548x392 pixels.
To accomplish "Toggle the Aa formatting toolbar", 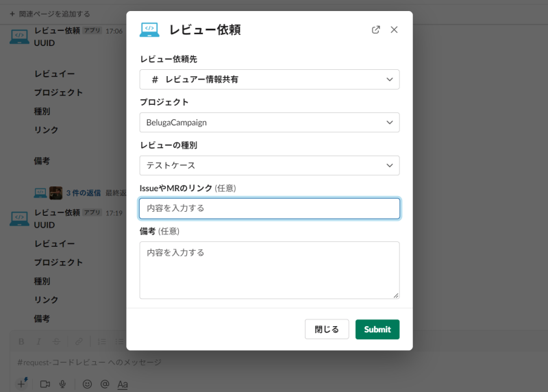I will coord(123,384).
